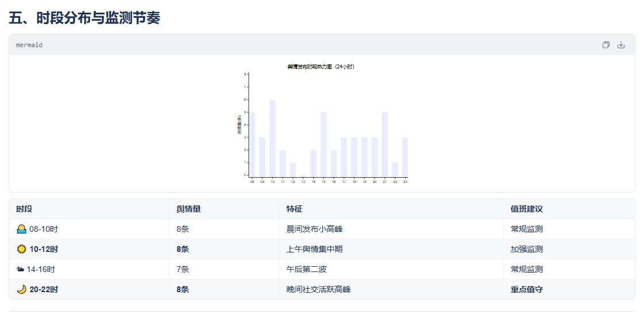The height and width of the screenshot is (314, 644).
Task: Click the 晨间发布小高峰 cell
Action: click(x=391, y=229)
